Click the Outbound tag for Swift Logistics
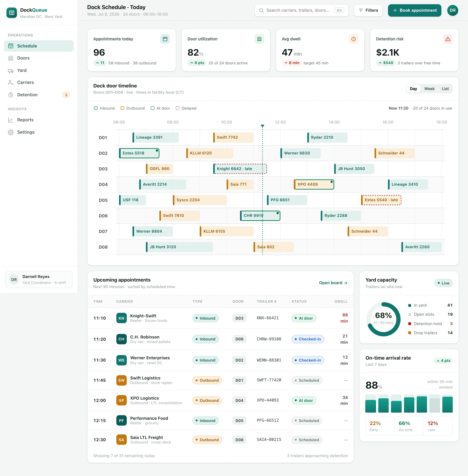Image resolution: width=468 pixels, height=476 pixels. click(207, 380)
